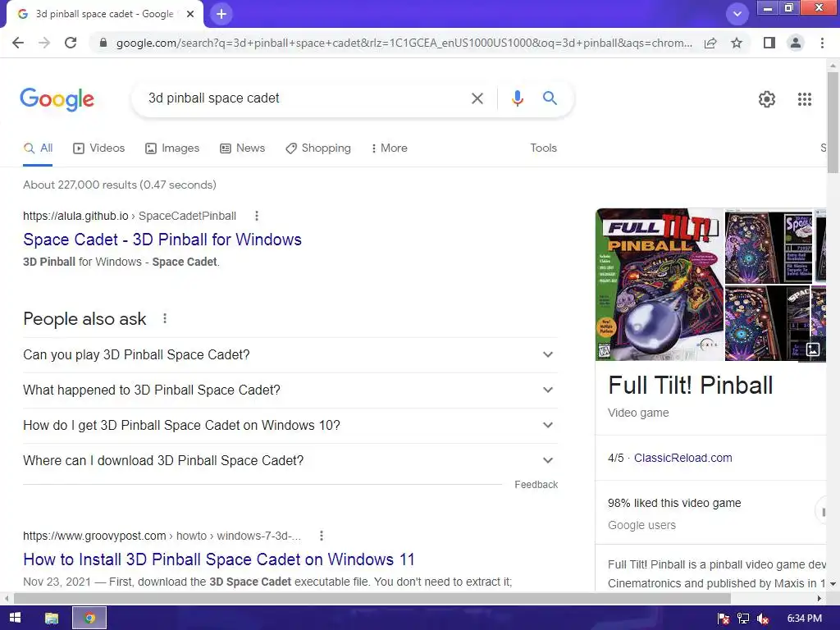Image resolution: width=840 pixels, height=630 pixels.
Task: Submit search with the magnifier icon
Action: coord(550,98)
